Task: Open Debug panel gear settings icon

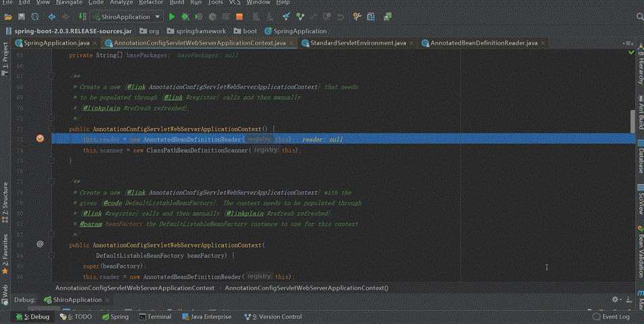Action: (x=615, y=299)
